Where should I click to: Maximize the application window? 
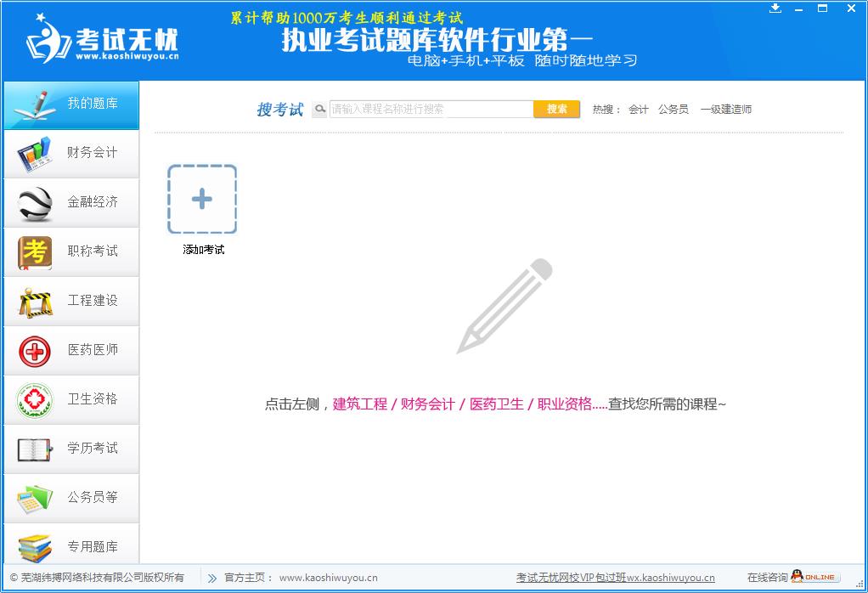point(823,8)
